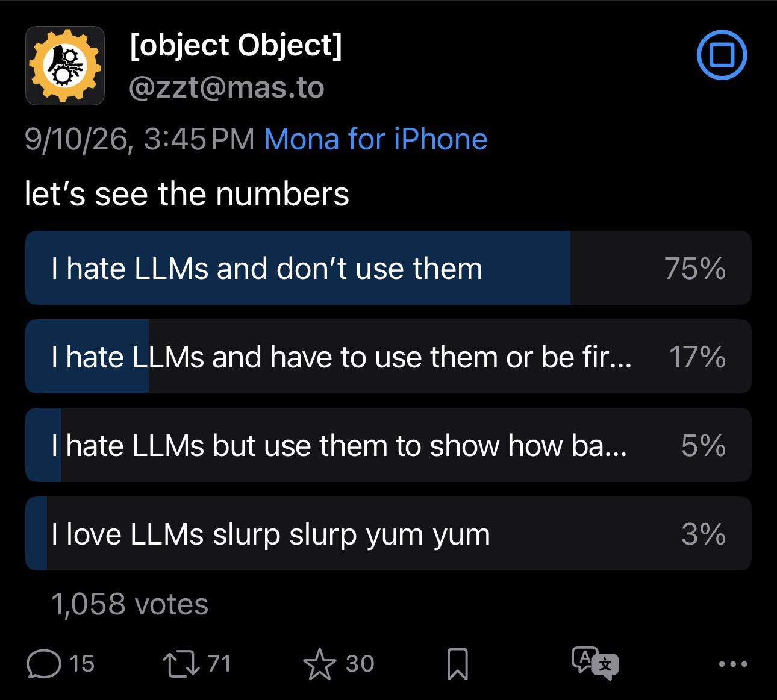This screenshot has height=700, width=777.
Task: Tap the blue rounded square icon
Action: click(x=722, y=55)
